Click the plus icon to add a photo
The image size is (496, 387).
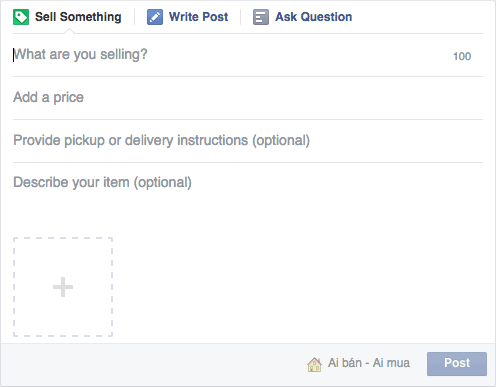click(x=63, y=287)
